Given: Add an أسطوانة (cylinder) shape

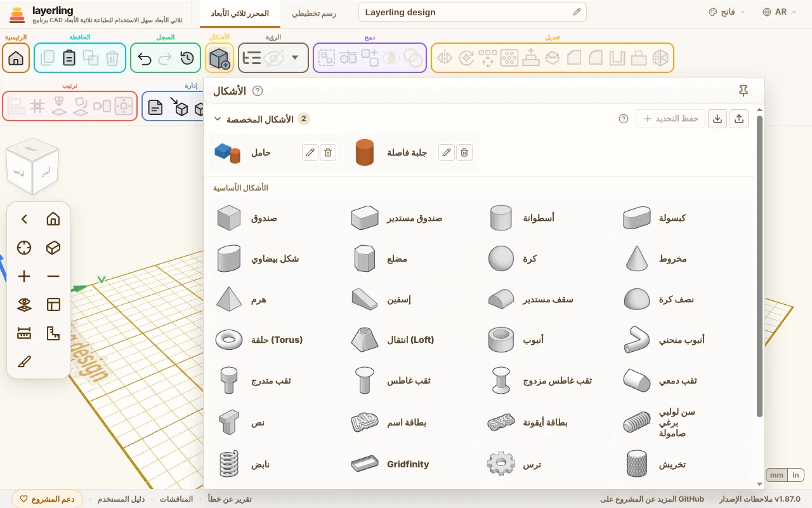Looking at the screenshot, I should click(x=547, y=218).
